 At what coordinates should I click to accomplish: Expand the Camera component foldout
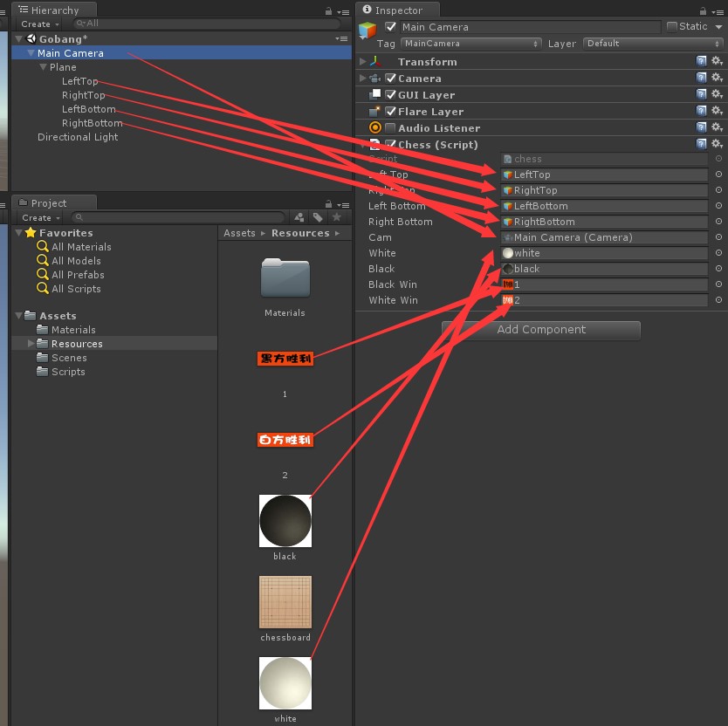point(362,78)
